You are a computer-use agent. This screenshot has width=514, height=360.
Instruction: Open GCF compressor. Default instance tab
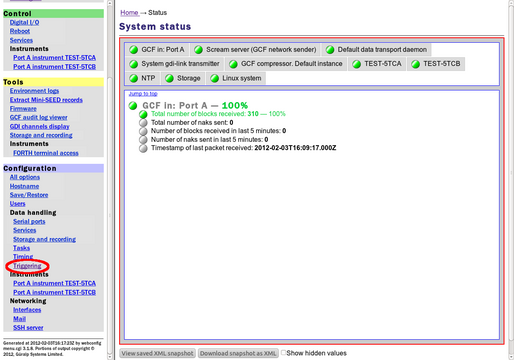(x=286, y=64)
